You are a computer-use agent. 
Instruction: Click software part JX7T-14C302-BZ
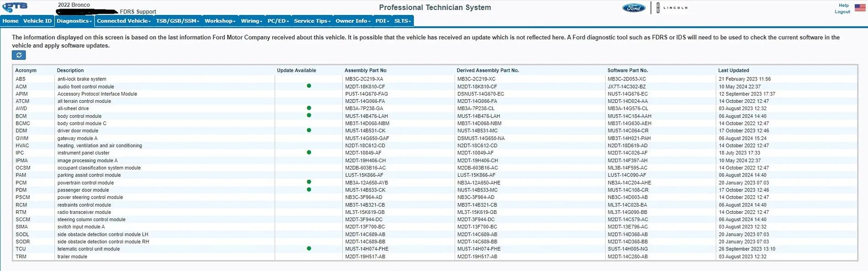pyautogui.click(x=627, y=86)
